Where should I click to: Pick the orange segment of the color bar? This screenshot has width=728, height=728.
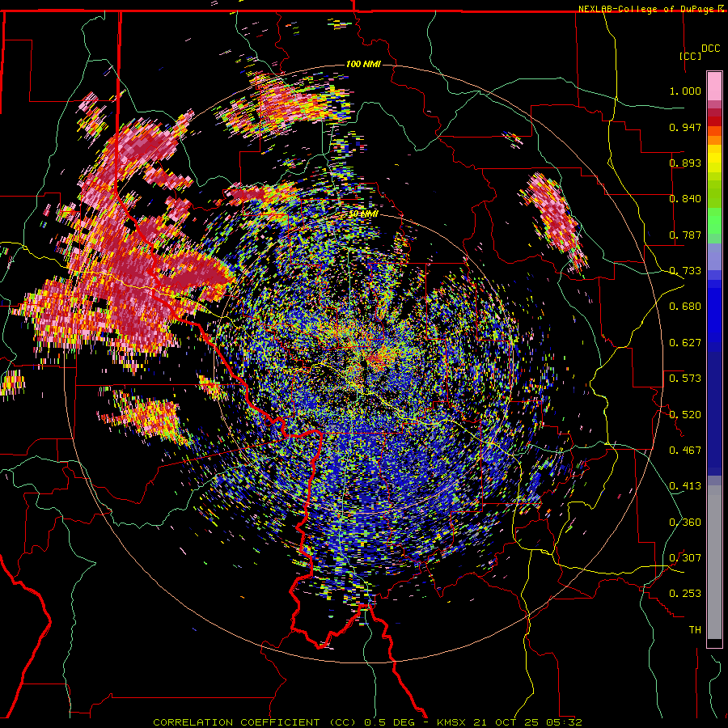point(714,140)
